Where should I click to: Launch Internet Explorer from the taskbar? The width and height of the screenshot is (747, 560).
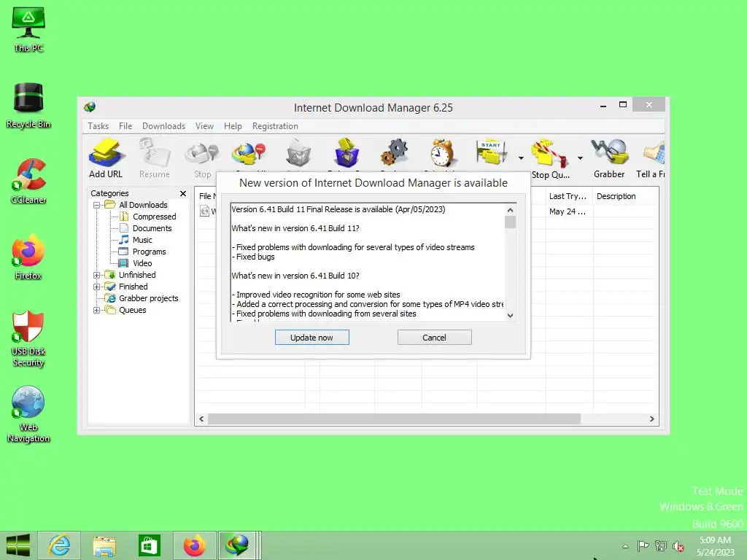coord(60,545)
